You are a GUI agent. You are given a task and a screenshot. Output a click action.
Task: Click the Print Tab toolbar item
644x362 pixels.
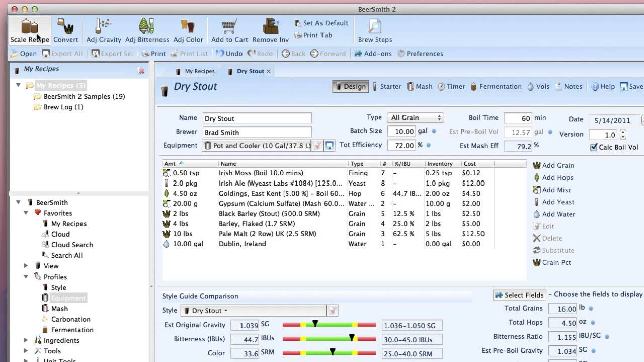[313, 35]
